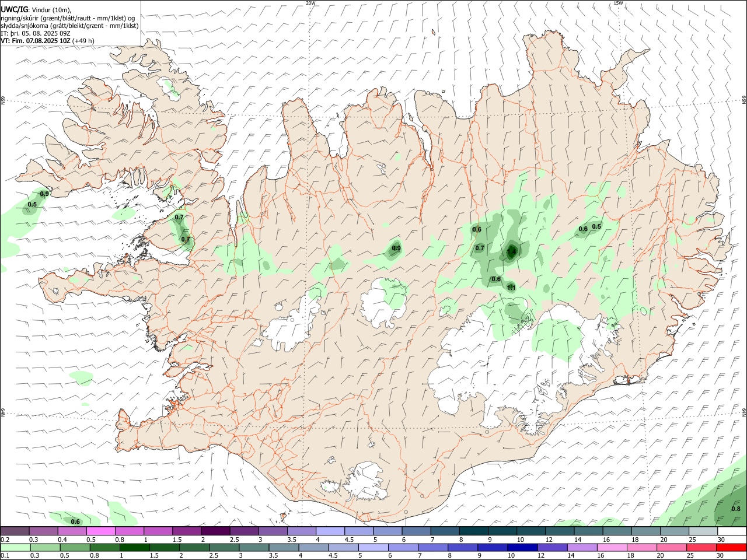Click the "4.5" label on the snow scale

[x=349, y=540]
